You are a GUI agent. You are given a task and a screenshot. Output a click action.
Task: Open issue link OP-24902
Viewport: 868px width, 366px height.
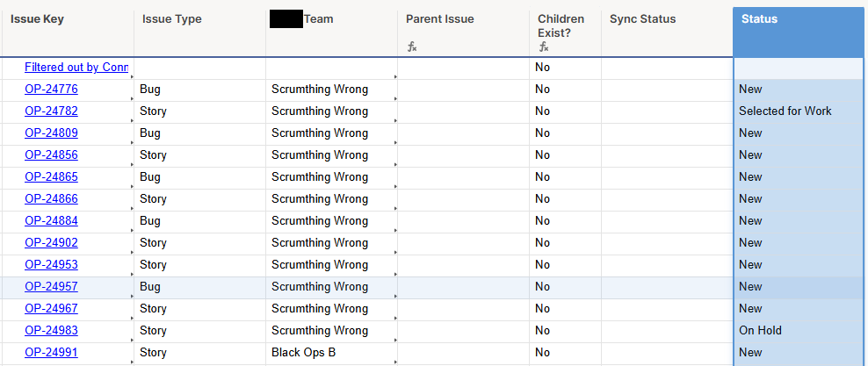(x=51, y=243)
